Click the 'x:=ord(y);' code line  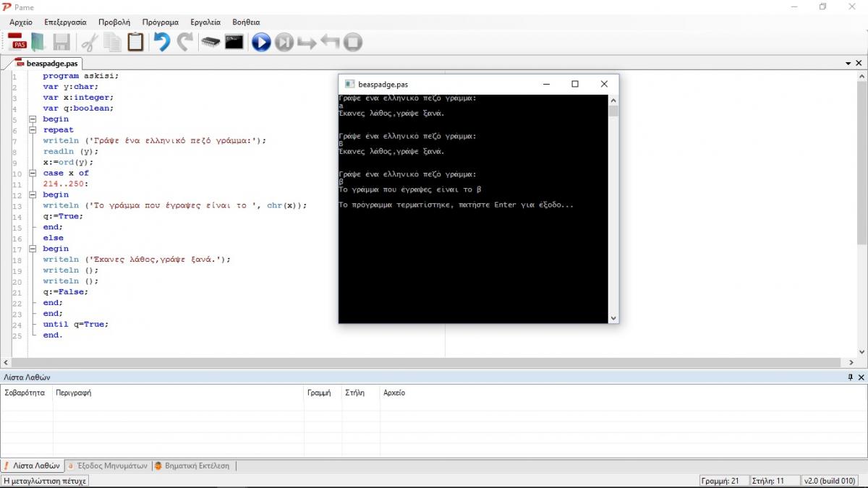(67, 163)
